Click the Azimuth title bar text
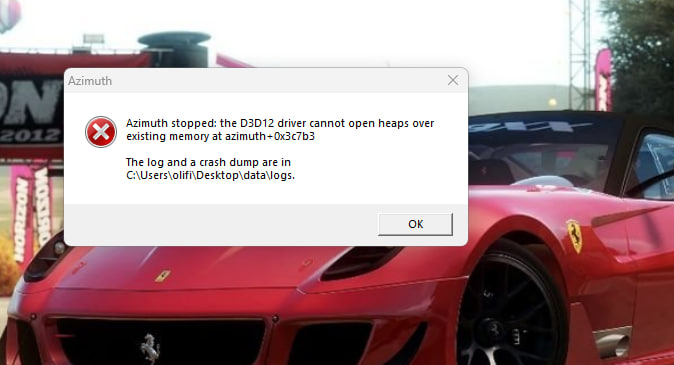674x365 pixels. 90,81
